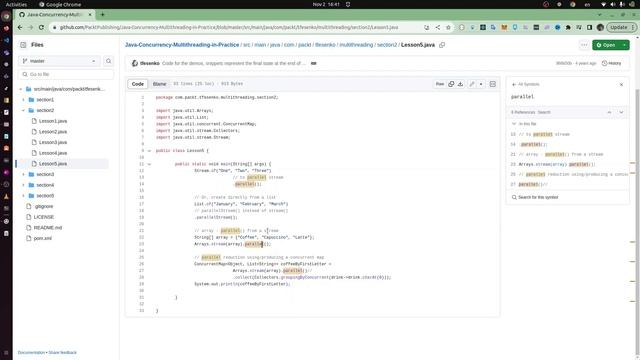The image size is (640, 360).
Task: Open the edit options dropdown arrow
Action: [481, 84]
